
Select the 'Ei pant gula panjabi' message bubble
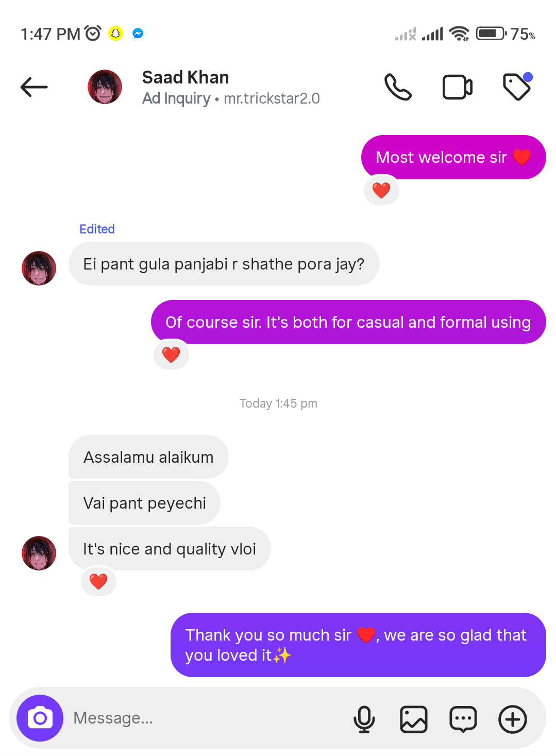(224, 264)
